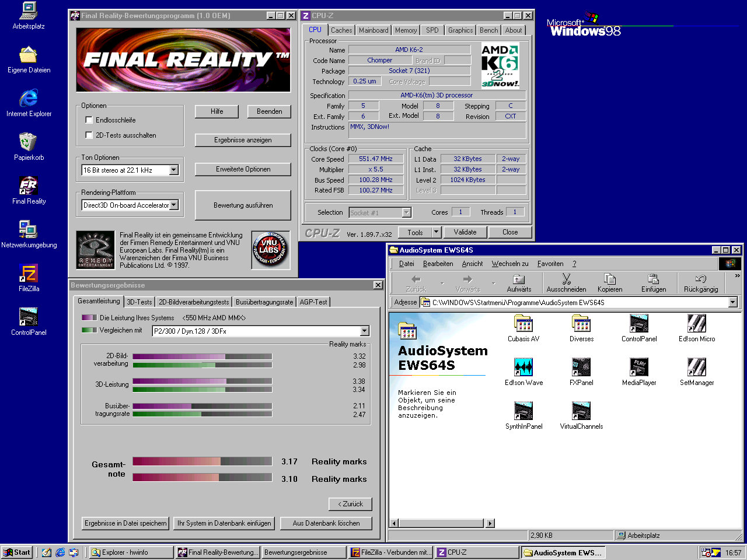Click the Ausschneiden scissors toolbar icon

coord(566,279)
